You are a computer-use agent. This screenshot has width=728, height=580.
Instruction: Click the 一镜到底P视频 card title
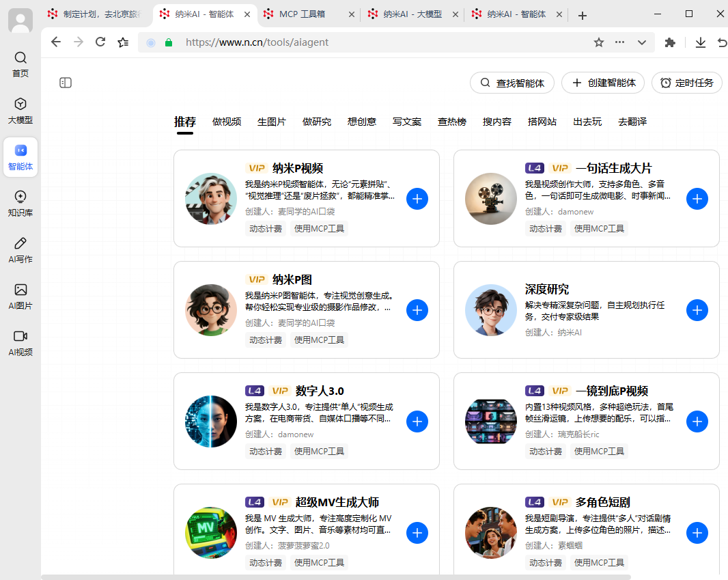612,391
